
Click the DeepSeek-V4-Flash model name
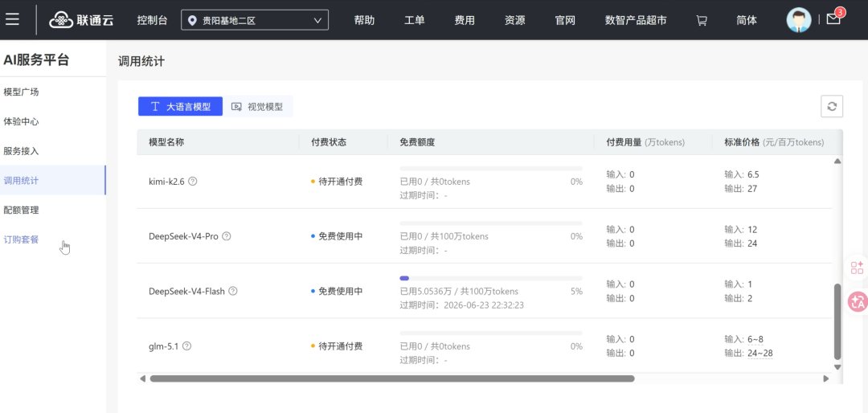(x=187, y=291)
